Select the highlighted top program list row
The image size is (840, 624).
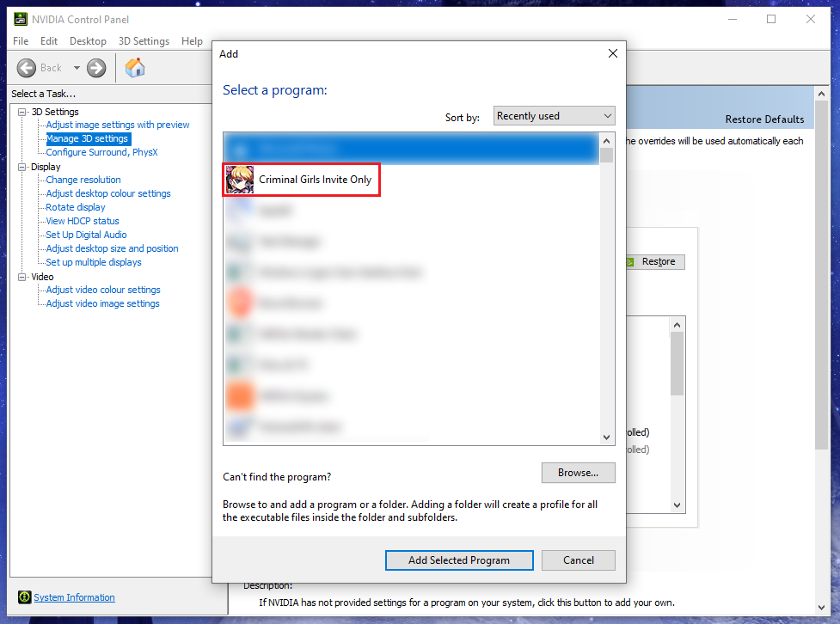412,149
